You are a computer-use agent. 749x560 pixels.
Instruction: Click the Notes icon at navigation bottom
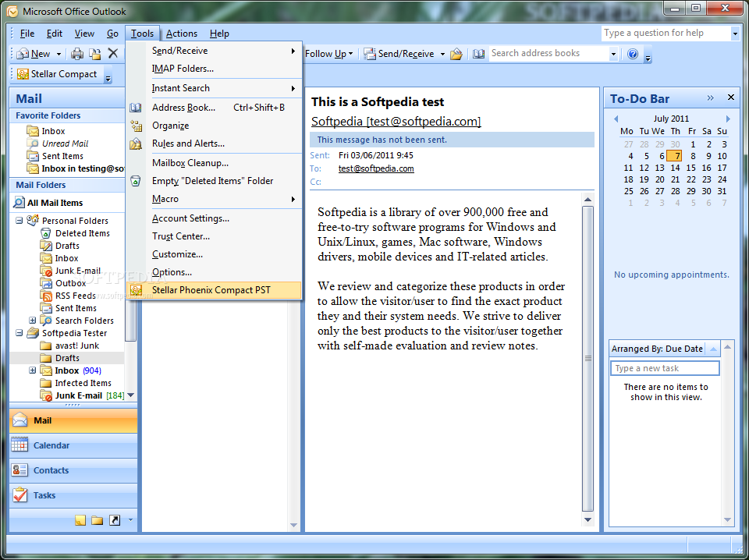tap(80, 520)
